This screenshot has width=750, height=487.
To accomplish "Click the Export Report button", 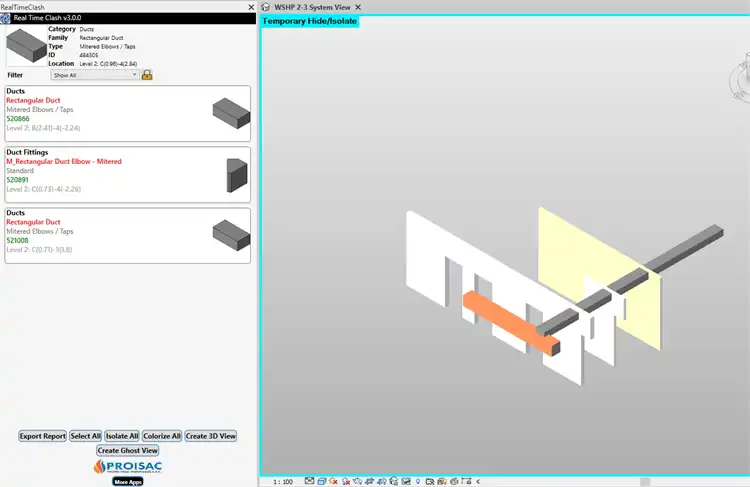I will (x=43, y=436).
